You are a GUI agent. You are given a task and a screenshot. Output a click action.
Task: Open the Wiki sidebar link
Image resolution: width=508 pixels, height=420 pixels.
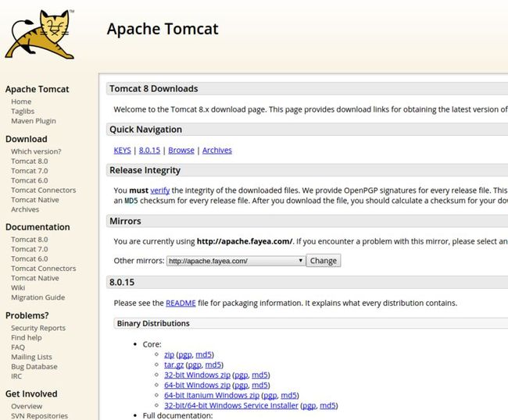(x=18, y=287)
